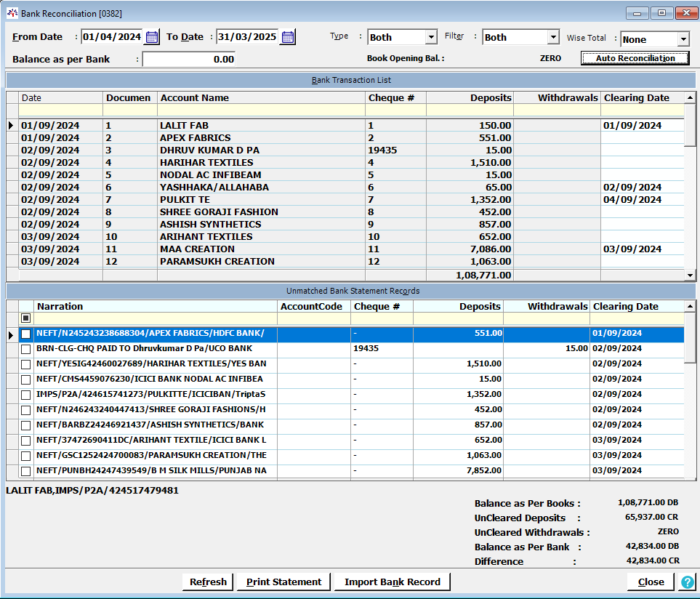Click the application icon in title bar
The image size is (700, 599).
click(12, 13)
